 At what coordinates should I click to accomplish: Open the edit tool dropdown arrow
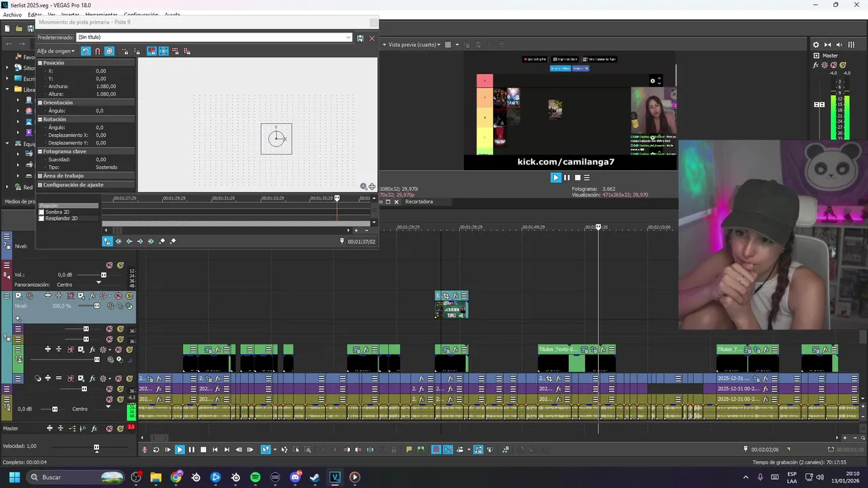pos(275,449)
